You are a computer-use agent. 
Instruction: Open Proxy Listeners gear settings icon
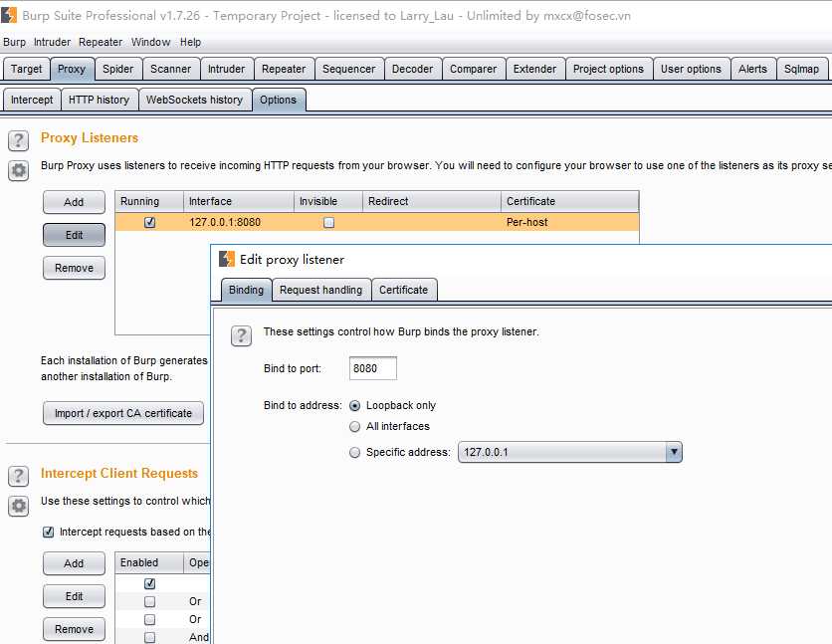pos(18,171)
